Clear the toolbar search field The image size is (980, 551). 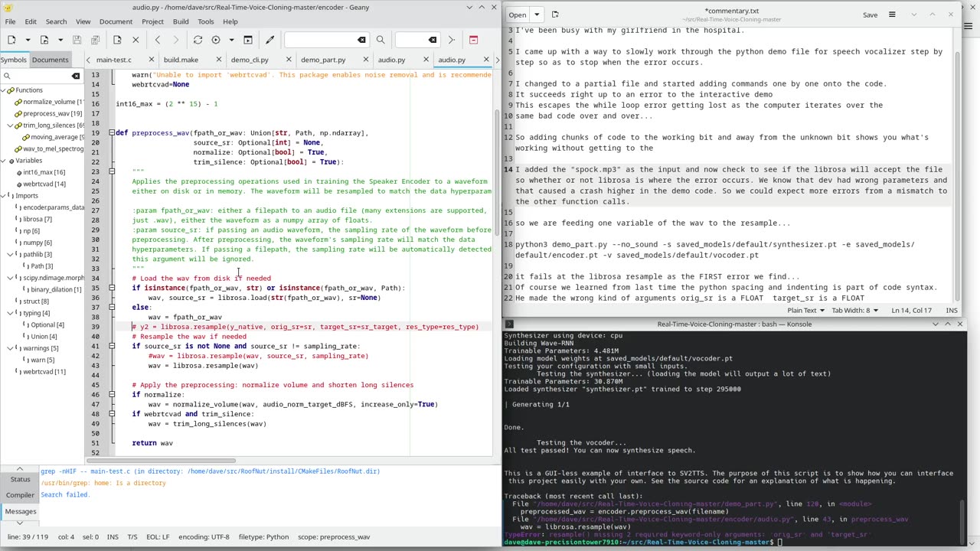point(361,40)
